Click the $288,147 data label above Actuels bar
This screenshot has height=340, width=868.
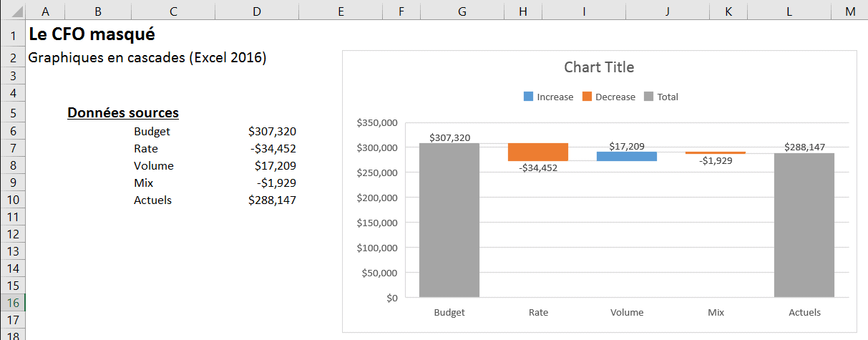pyautogui.click(x=804, y=147)
